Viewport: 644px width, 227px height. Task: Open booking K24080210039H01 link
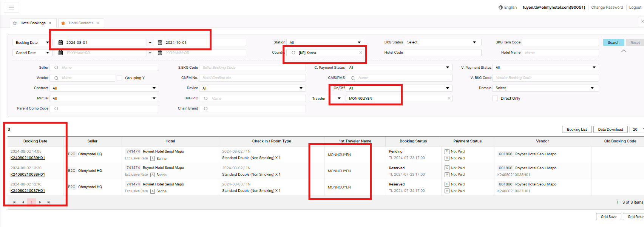tap(28, 158)
